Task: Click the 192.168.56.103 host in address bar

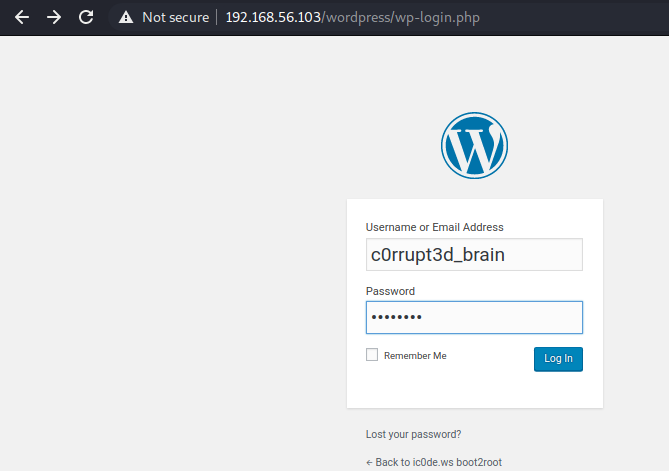Action: click(x=270, y=17)
